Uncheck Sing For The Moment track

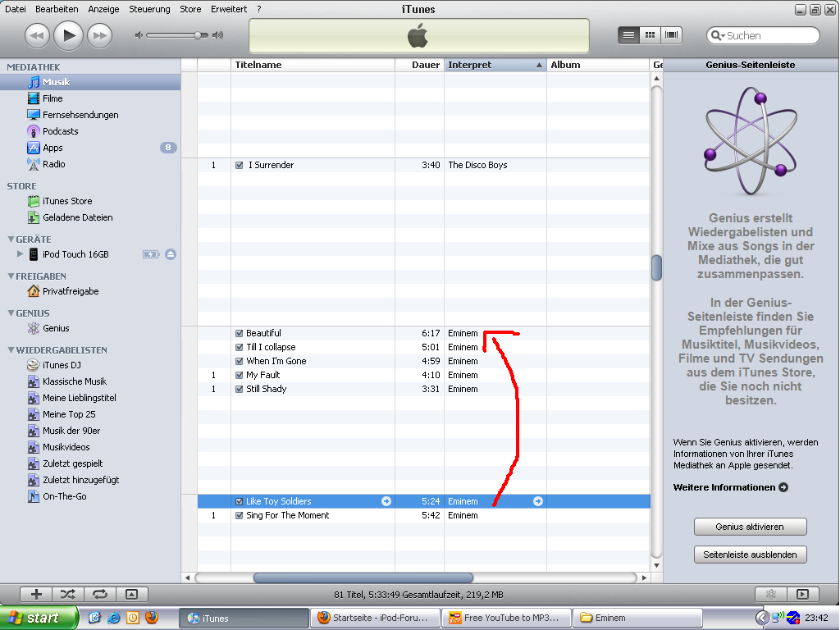240,515
